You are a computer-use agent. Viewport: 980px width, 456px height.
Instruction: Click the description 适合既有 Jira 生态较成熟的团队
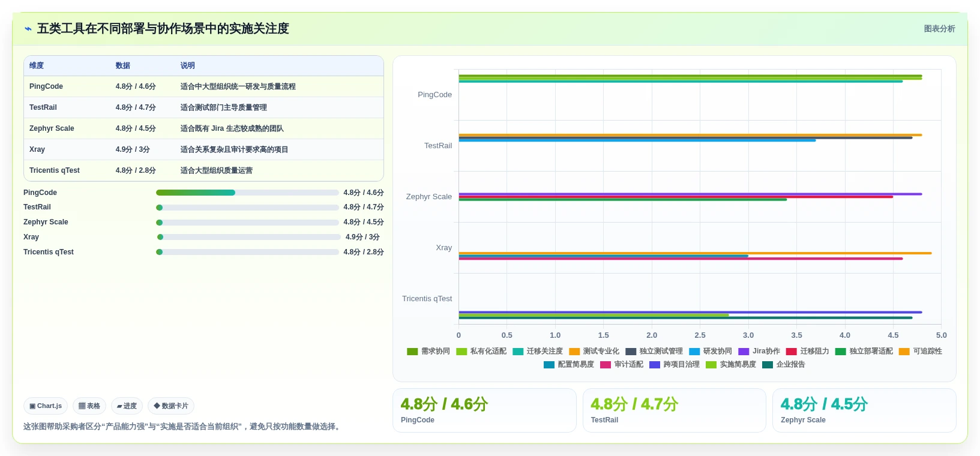pos(232,128)
